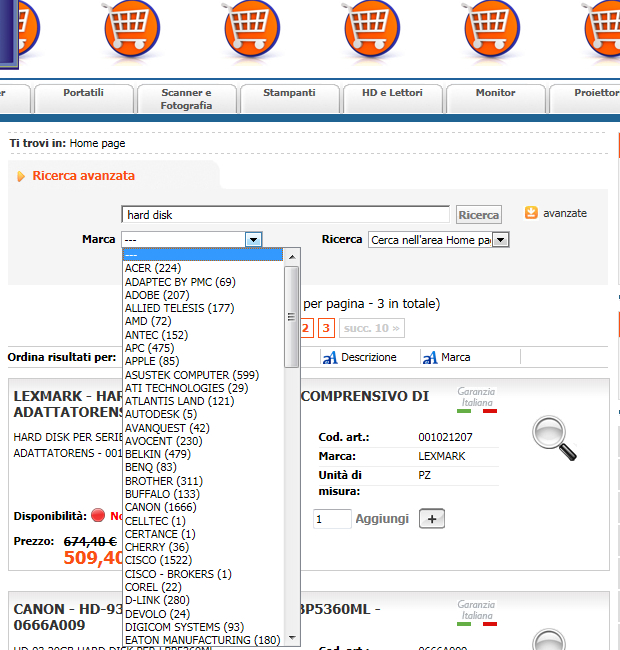Click the Ricerca avanzata heading link
The width and height of the screenshot is (620, 650).
(x=83, y=176)
